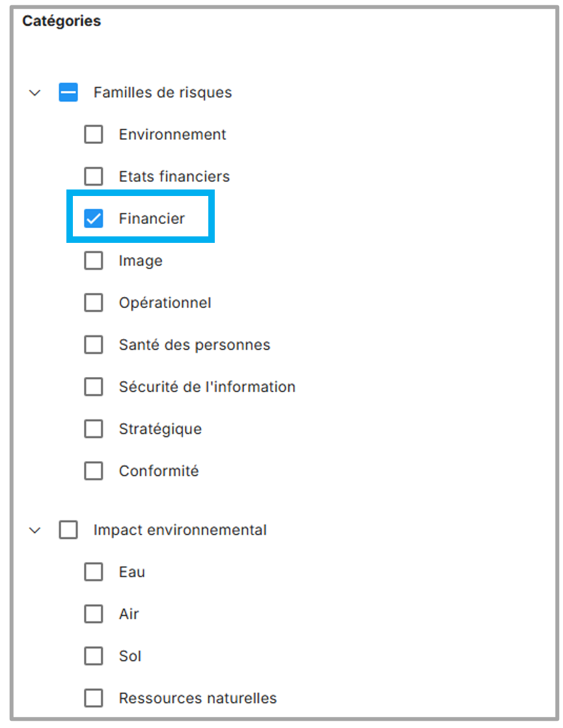This screenshot has height=728, width=563.
Task: Check the Santé des personnes box
Action: pyautogui.click(x=94, y=345)
